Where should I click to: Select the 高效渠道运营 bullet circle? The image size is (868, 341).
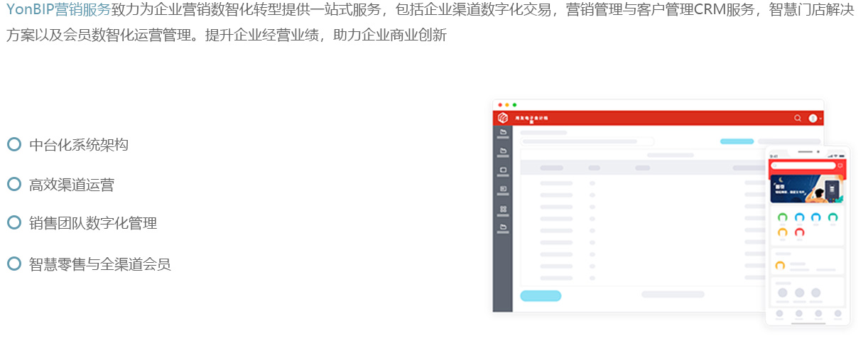click(x=13, y=184)
